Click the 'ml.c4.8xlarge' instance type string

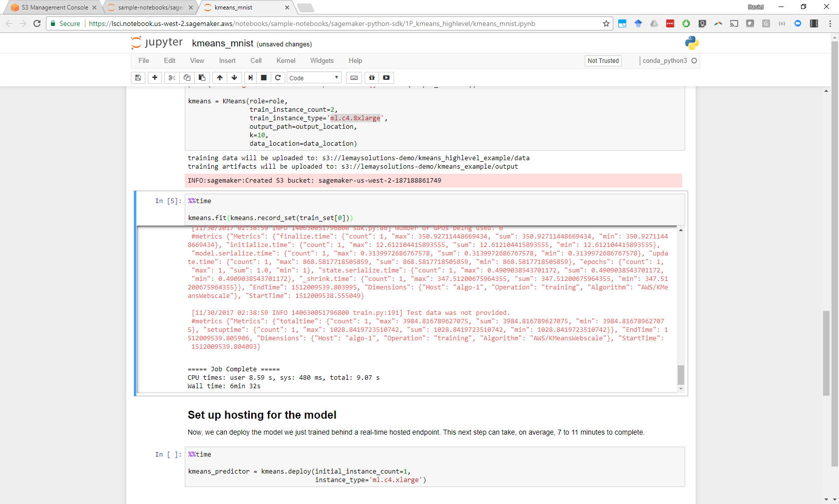(355, 118)
